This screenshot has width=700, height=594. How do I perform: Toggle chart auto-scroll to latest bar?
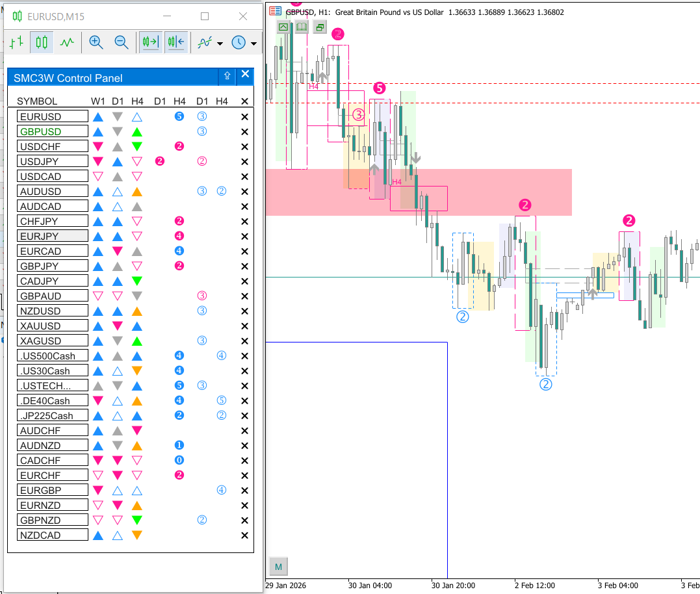click(x=151, y=43)
